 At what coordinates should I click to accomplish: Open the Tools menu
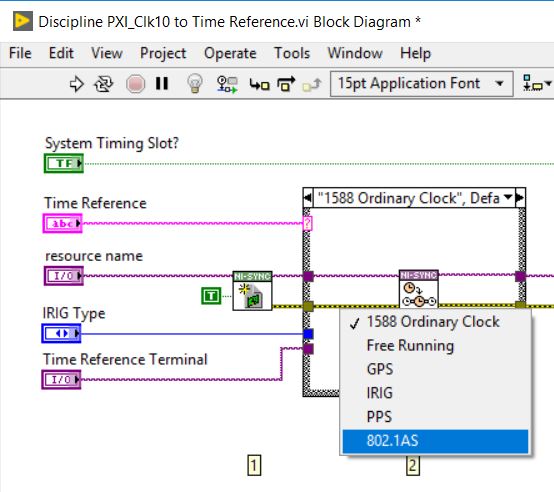tap(292, 53)
